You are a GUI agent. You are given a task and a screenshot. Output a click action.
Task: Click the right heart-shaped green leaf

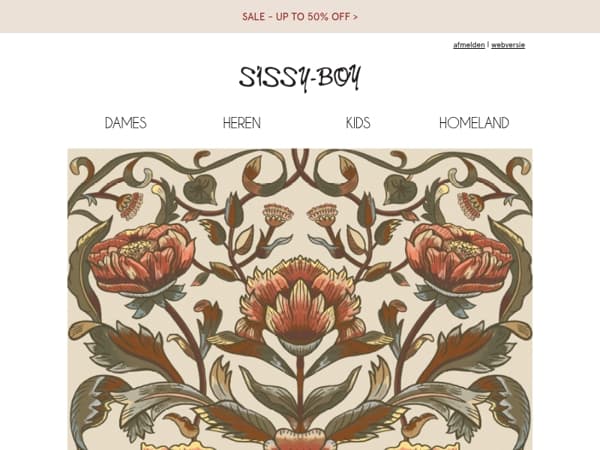[x=399, y=189]
